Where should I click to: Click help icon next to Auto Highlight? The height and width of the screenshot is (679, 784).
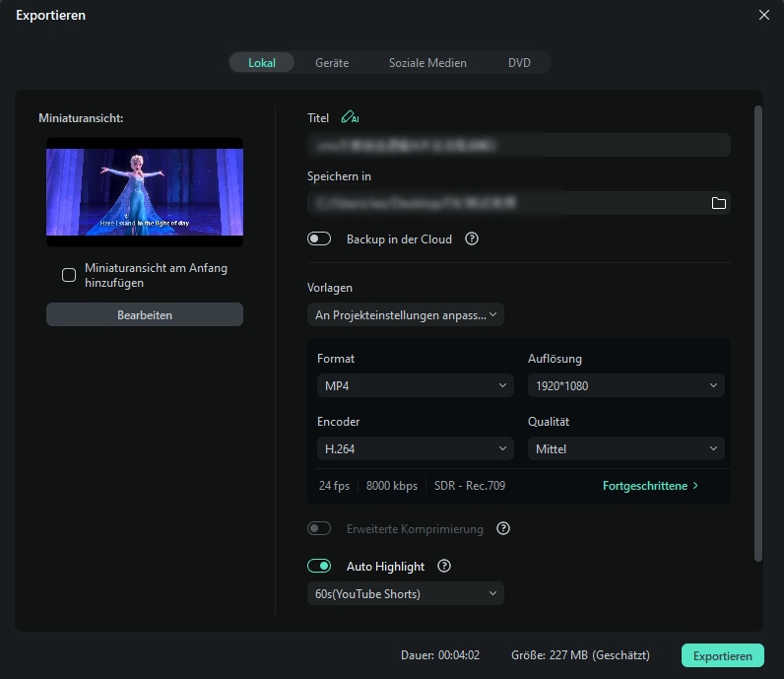point(444,566)
